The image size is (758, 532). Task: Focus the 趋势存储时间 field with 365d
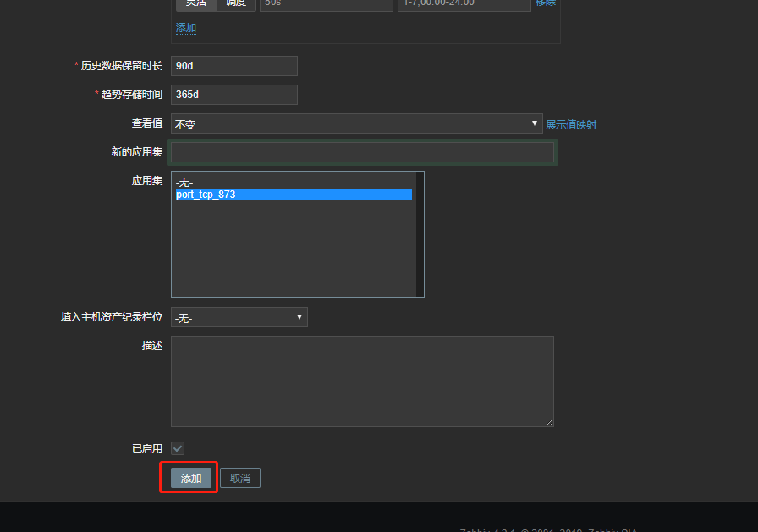point(234,95)
